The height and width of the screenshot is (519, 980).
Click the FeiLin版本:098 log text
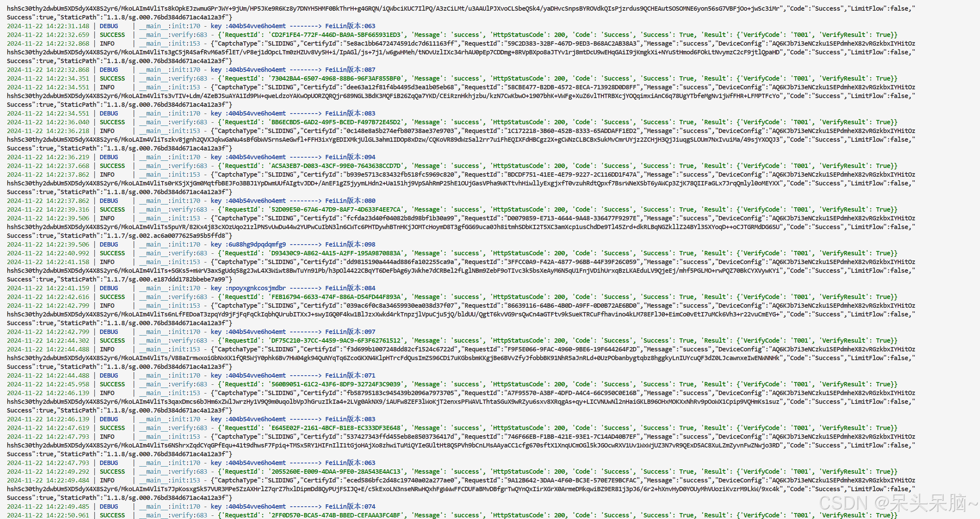pyautogui.click(x=350, y=245)
